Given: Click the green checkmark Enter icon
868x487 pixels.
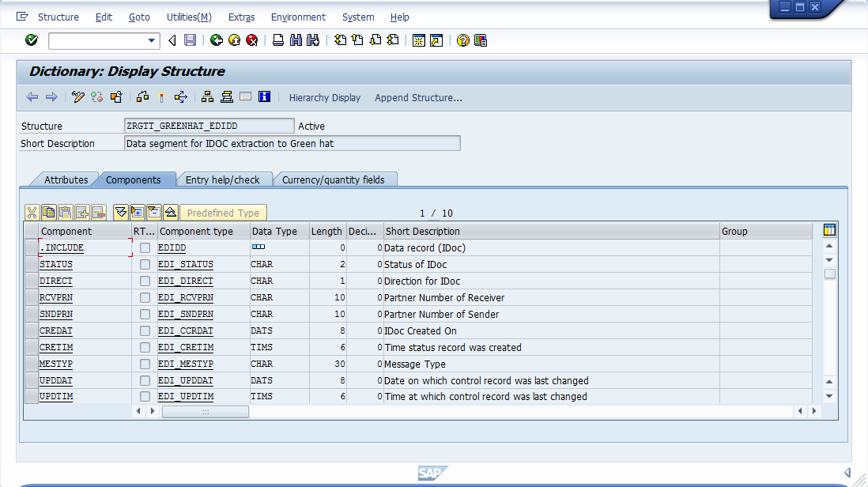Looking at the screenshot, I should [x=32, y=40].
